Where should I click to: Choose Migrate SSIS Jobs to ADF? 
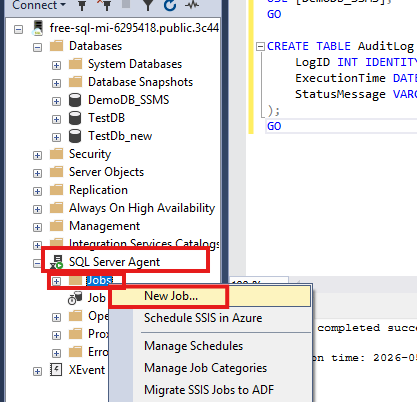click(209, 390)
